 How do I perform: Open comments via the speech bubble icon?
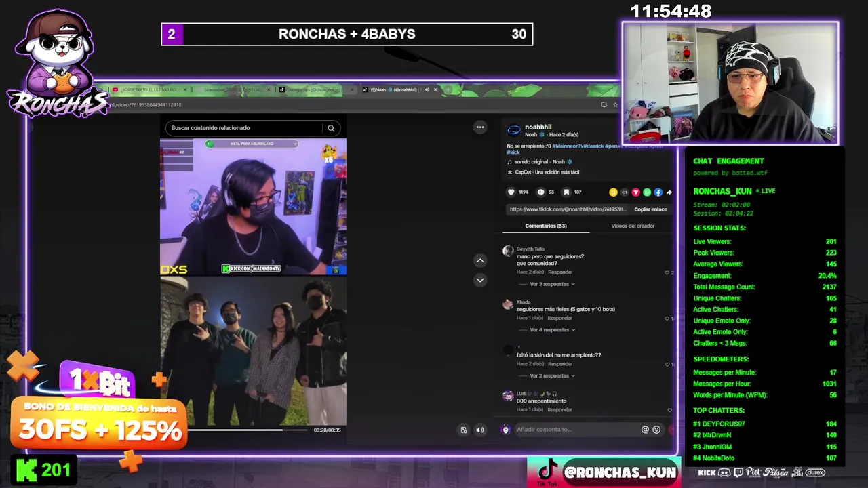click(x=540, y=192)
